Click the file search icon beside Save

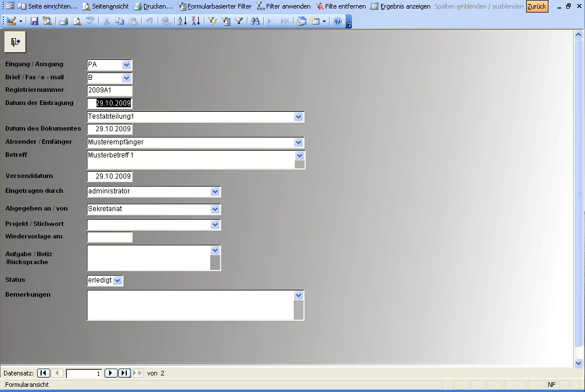pos(47,21)
